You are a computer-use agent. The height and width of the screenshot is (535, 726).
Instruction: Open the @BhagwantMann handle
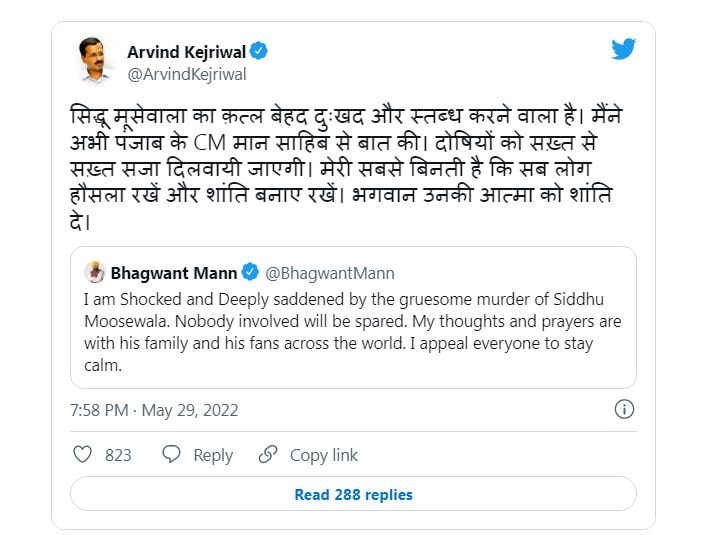(x=330, y=273)
